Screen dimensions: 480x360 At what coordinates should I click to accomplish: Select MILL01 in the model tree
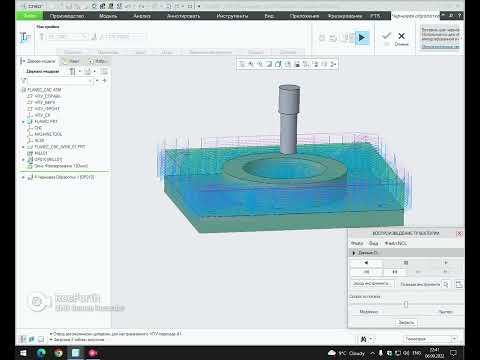coord(41,153)
